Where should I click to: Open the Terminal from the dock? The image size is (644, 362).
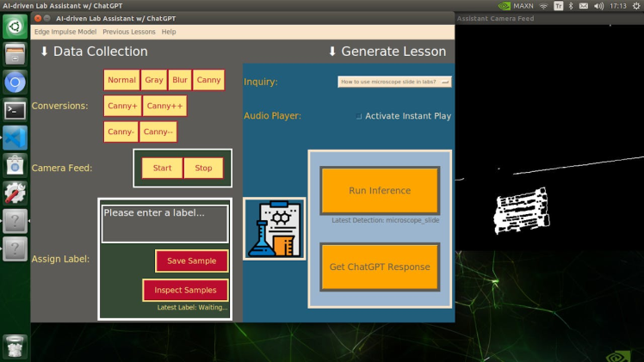[x=15, y=110]
